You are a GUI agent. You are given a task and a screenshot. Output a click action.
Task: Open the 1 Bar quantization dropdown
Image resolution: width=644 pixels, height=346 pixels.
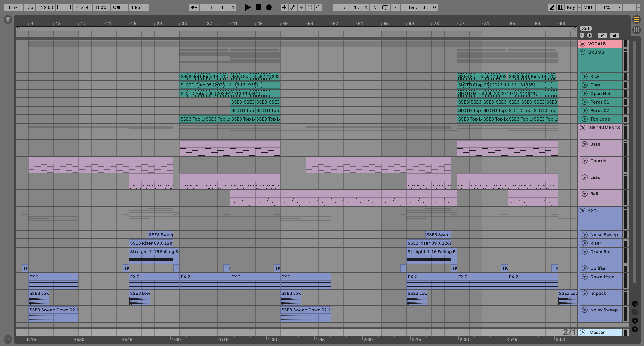point(139,7)
